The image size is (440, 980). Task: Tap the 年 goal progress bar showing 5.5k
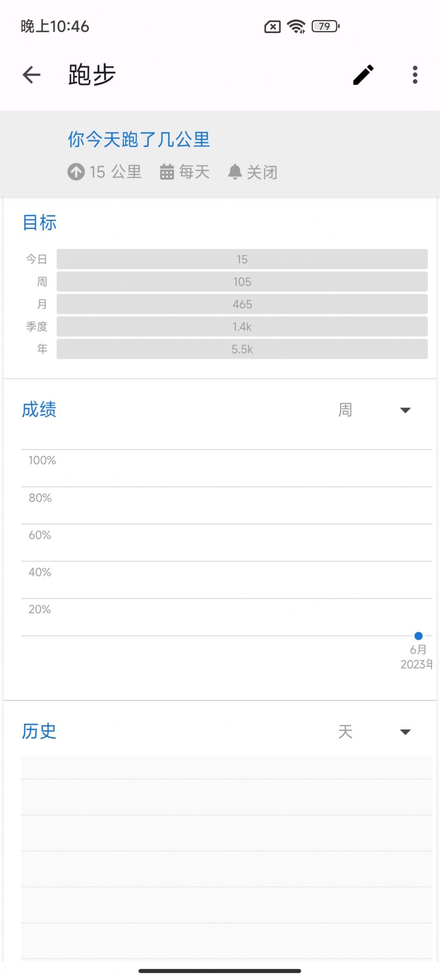point(242,348)
